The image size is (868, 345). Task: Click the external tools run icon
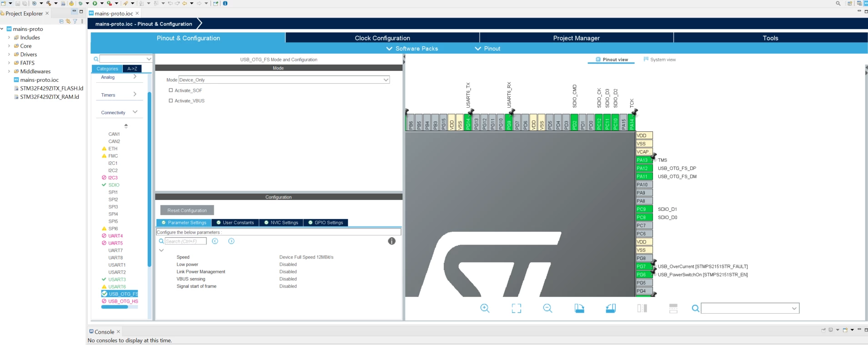click(x=109, y=3)
